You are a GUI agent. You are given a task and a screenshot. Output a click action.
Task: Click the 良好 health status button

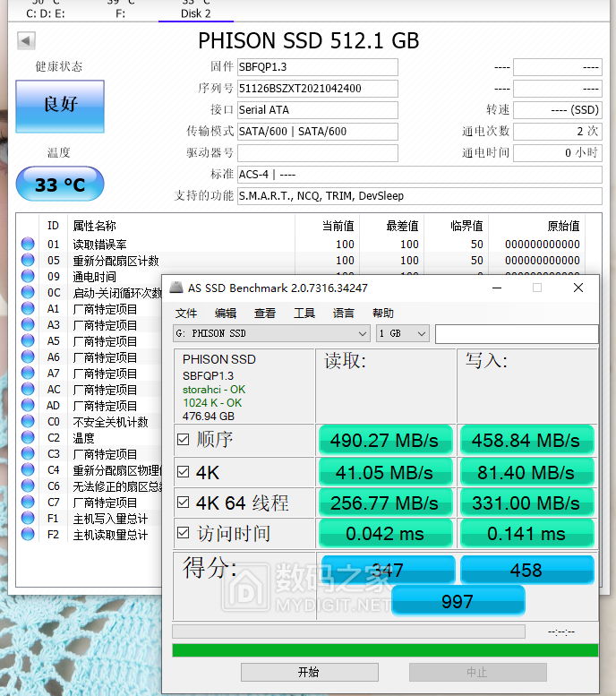pyautogui.click(x=60, y=104)
